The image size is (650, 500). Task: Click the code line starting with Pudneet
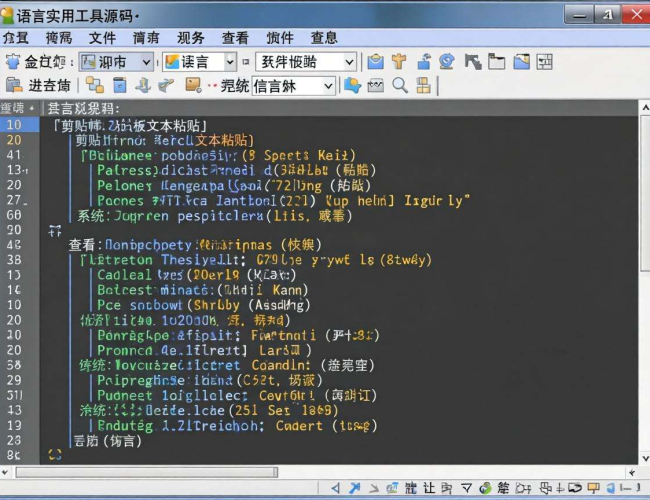pos(237,396)
